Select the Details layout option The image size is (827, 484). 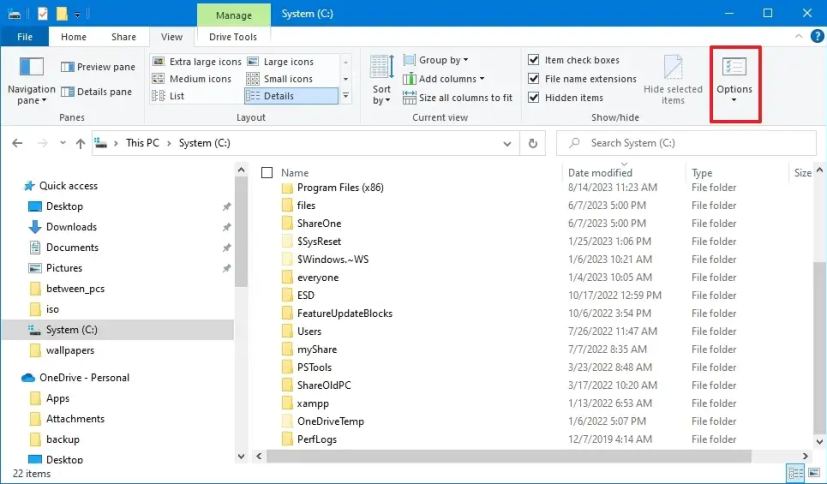click(291, 96)
